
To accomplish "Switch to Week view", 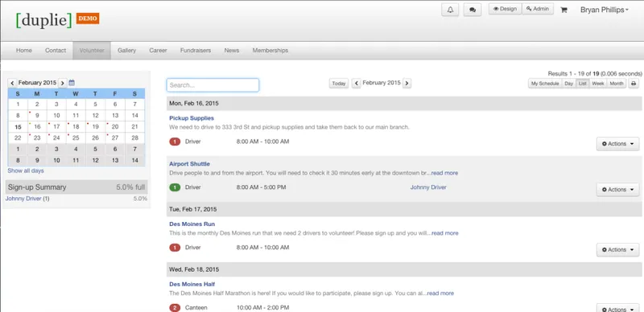I will point(597,84).
